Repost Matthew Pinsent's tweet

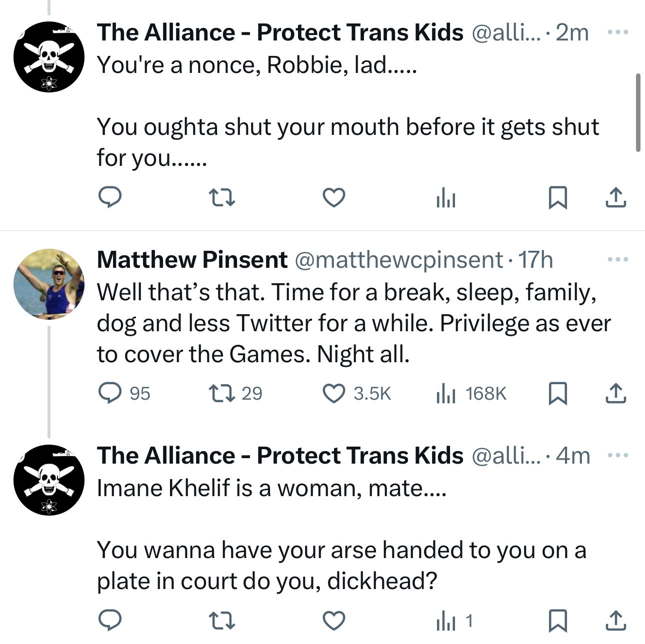point(221,393)
